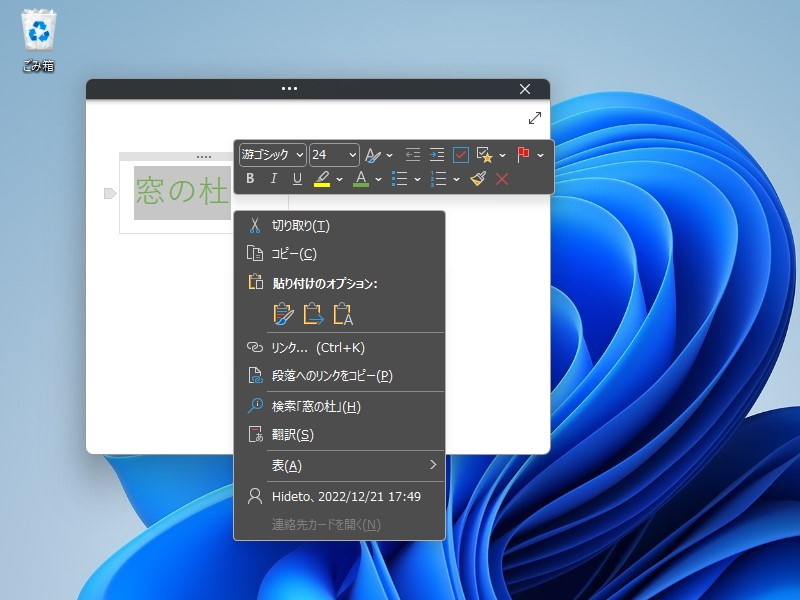
Task: Open the Recycle Bin desktop icon
Action: (x=38, y=42)
